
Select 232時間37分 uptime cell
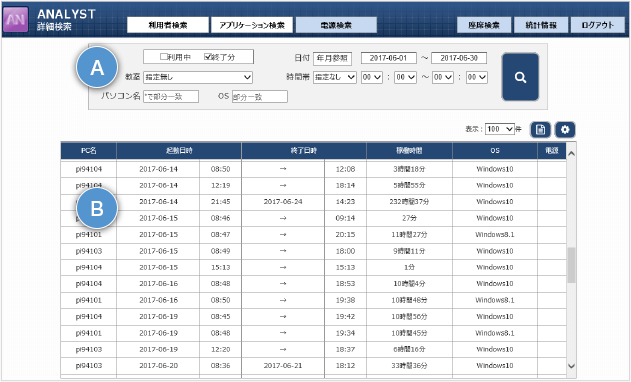pyautogui.click(x=409, y=202)
